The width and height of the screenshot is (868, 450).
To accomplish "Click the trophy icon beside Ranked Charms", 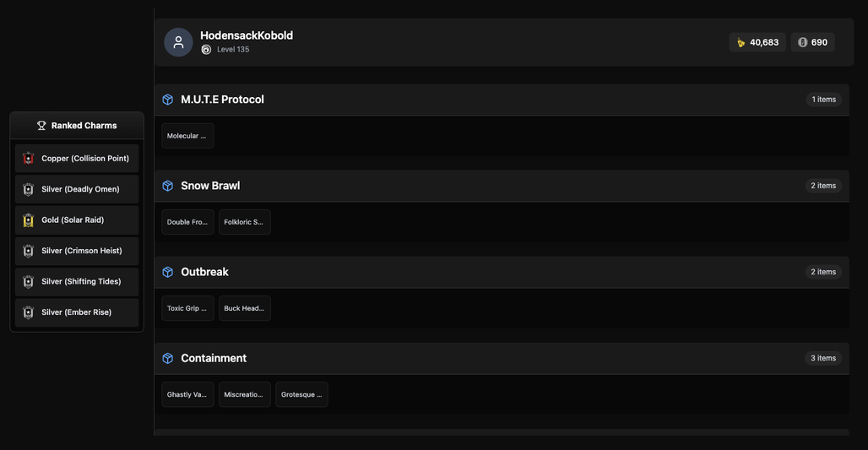I will (x=41, y=126).
